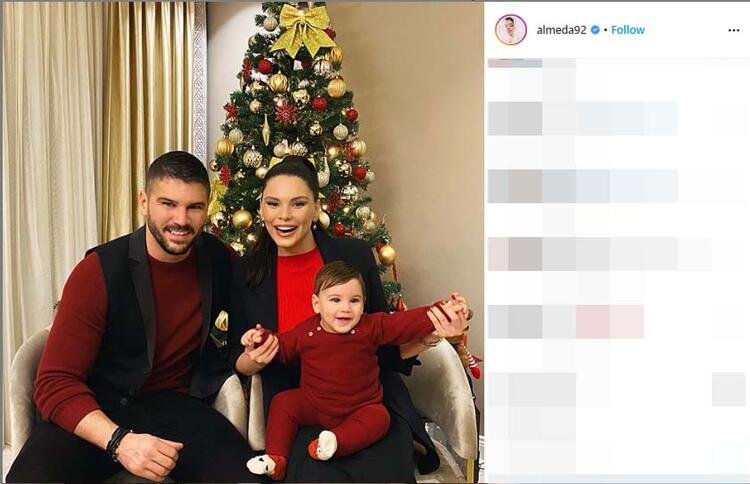Open the almeda92 profile picture avatar
The height and width of the screenshot is (484, 750).
[510, 30]
